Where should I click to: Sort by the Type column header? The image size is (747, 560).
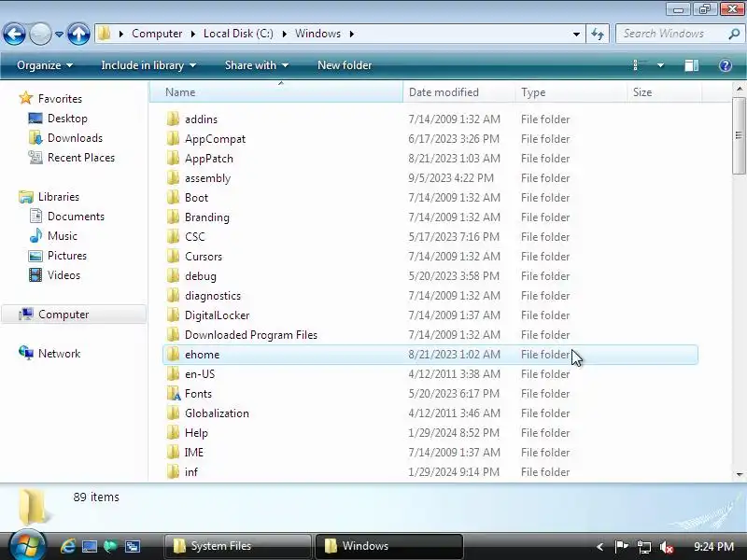coord(571,92)
